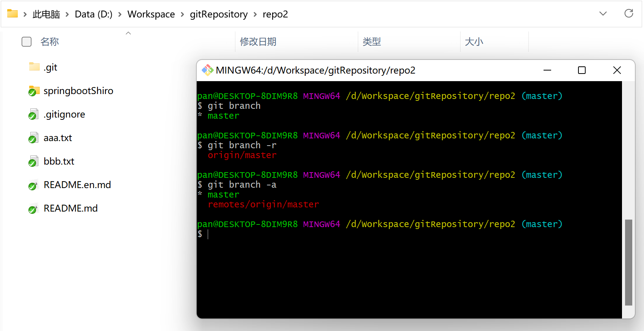The width and height of the screenshot is (644, 331).
Task: Click the README.md file icon
Action: tap(34, 209)
